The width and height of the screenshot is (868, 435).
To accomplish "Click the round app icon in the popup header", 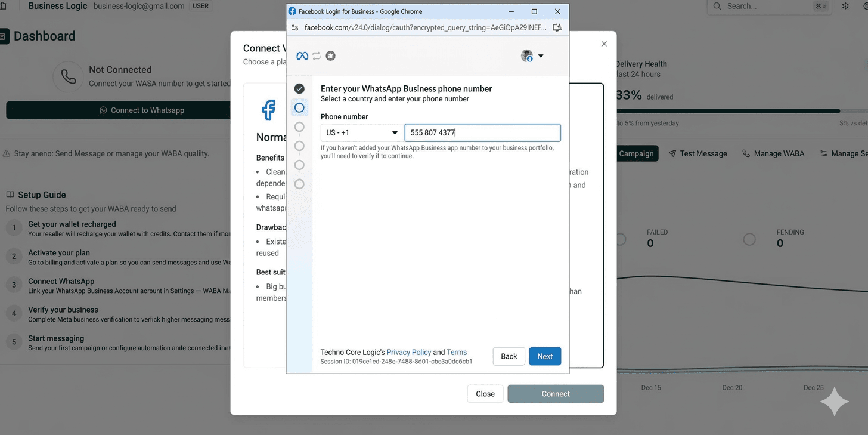I will 330,55.
